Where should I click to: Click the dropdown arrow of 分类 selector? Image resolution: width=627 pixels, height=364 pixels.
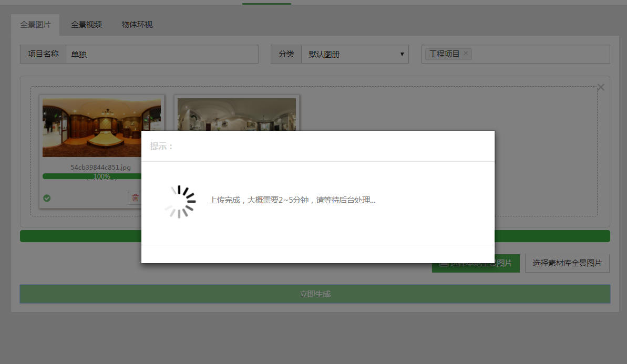[402, 54]
